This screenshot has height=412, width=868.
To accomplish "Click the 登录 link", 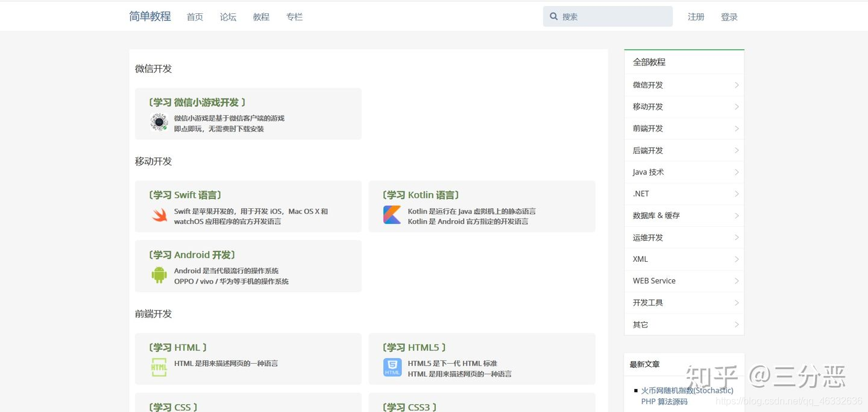I will (729, 17).
